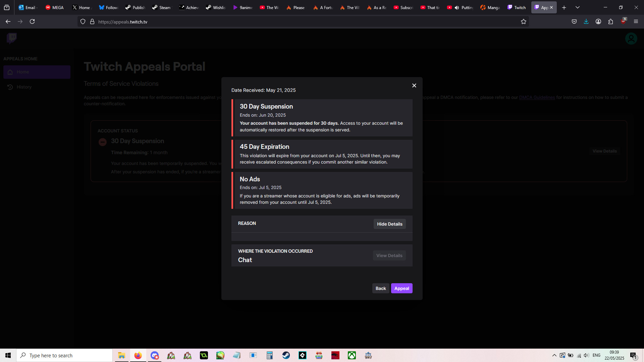The height and width of the screenshot is (362, 644).
Task: Click the '30 Day Suspension' dialog heading
Action: tap(266, 107)
